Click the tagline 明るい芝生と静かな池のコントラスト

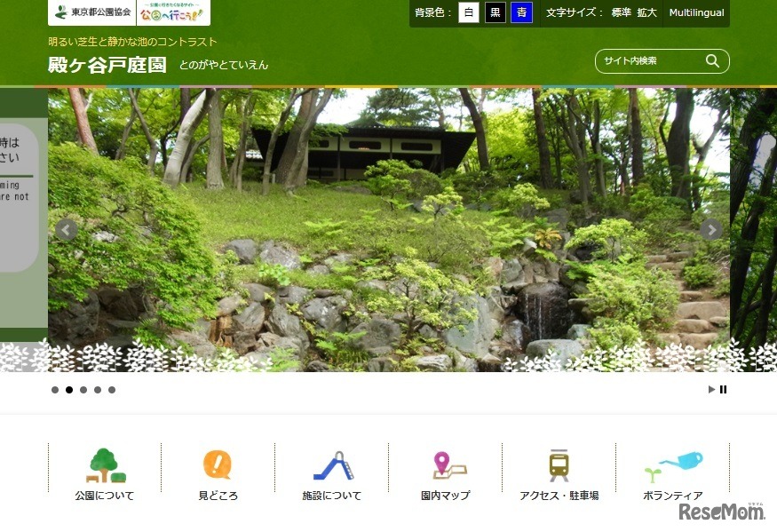132,42
